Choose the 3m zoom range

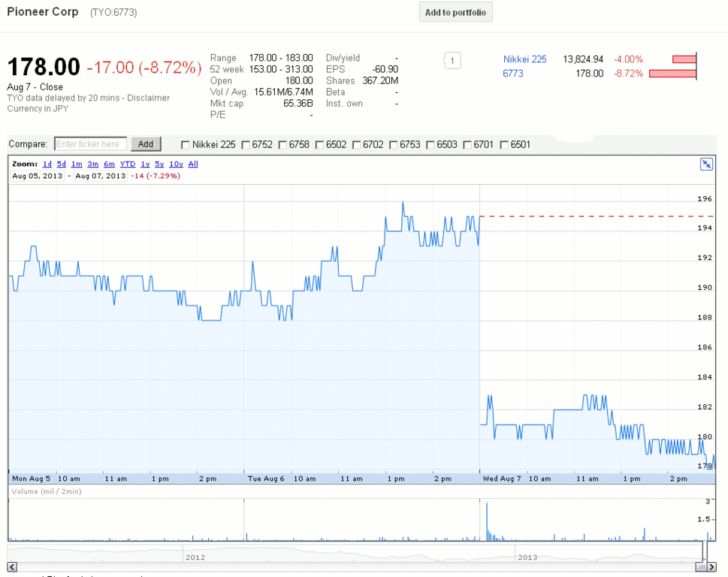point(93,164)
